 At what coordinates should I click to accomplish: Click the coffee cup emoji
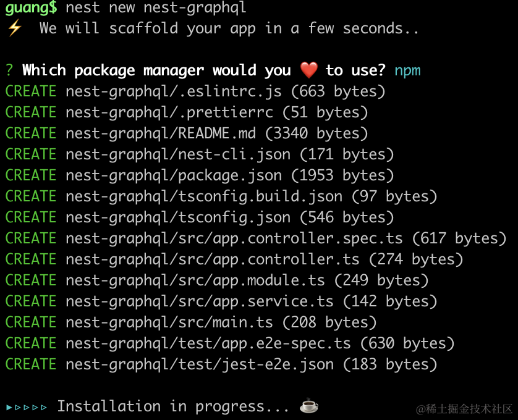[x=308, y=406]
